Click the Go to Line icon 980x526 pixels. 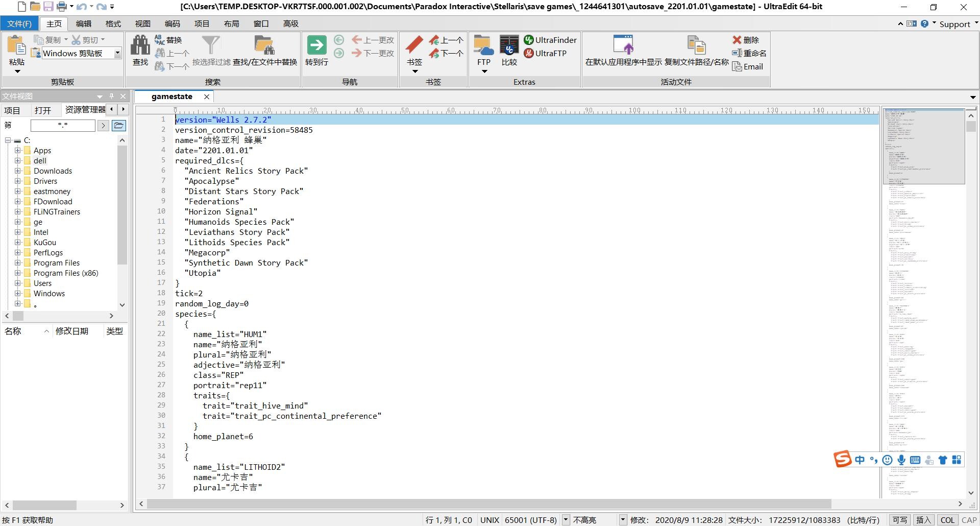pyautogui.click(x=316, y=46)
